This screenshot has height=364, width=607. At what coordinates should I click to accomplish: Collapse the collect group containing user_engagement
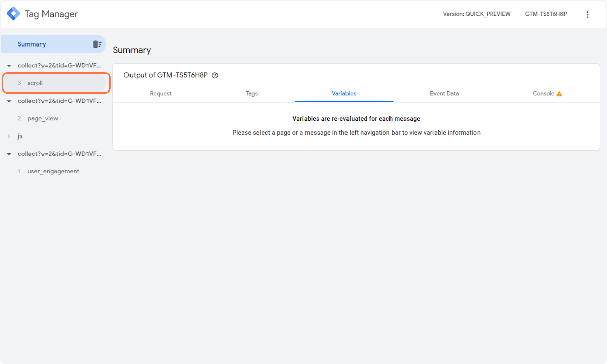(x=9, y=154)
